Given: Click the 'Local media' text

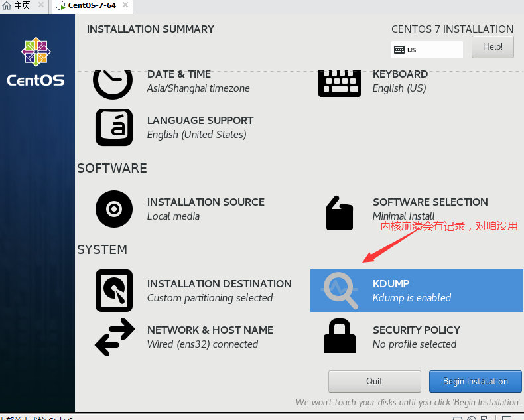Looking at the screenshot, I should (173, 216).
